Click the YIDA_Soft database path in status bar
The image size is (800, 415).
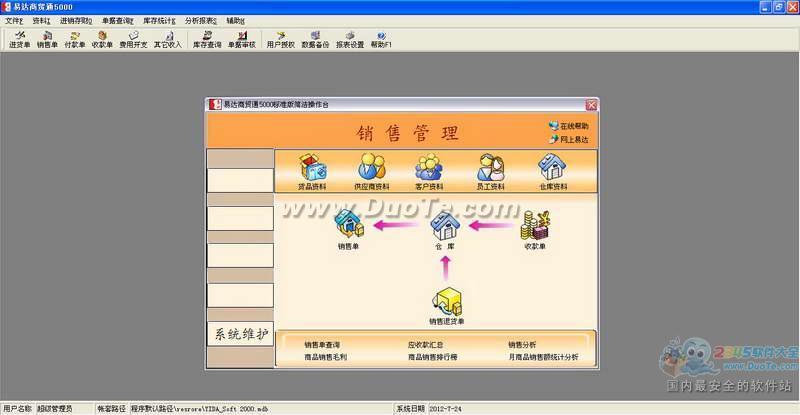tap(199, 409)
